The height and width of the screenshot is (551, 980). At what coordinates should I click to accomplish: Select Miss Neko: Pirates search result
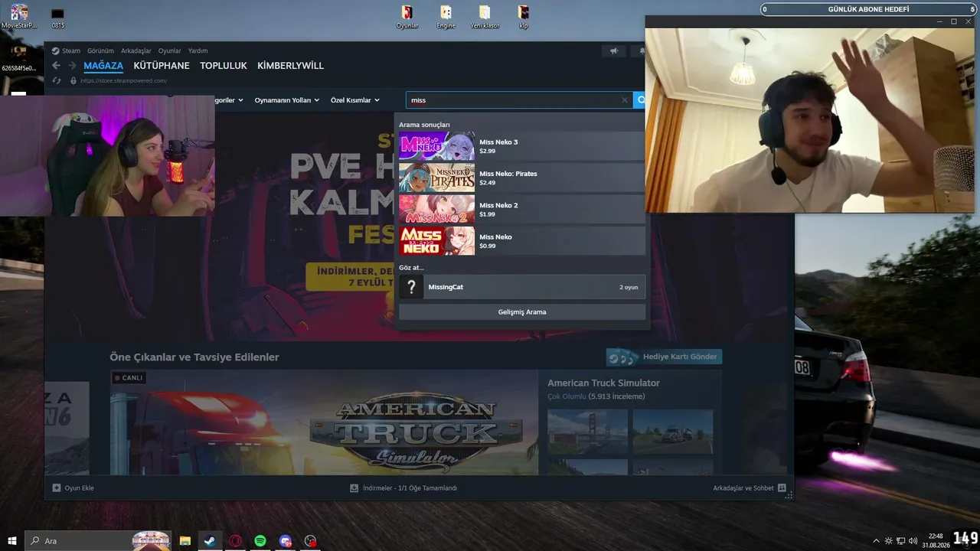click(522, 178)
